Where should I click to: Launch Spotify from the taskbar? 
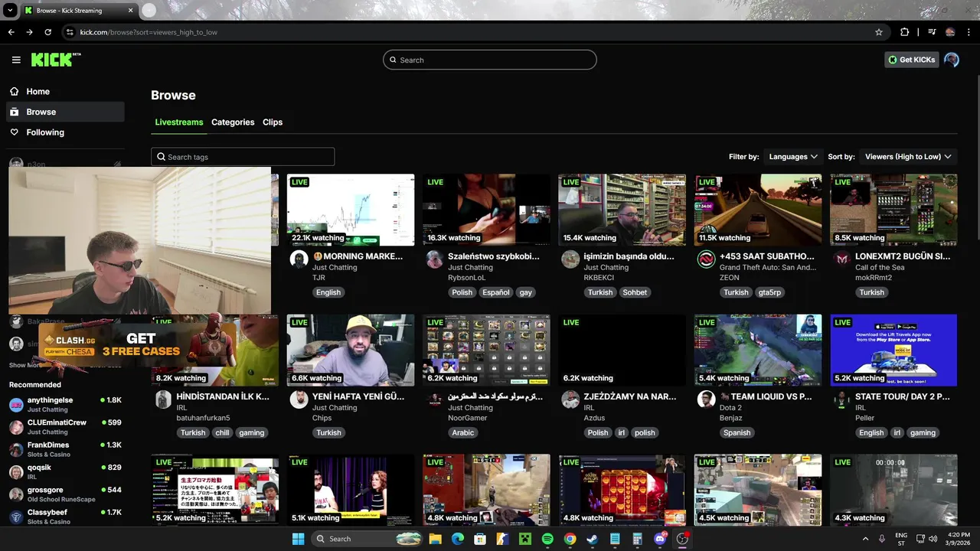click(547, 539)
